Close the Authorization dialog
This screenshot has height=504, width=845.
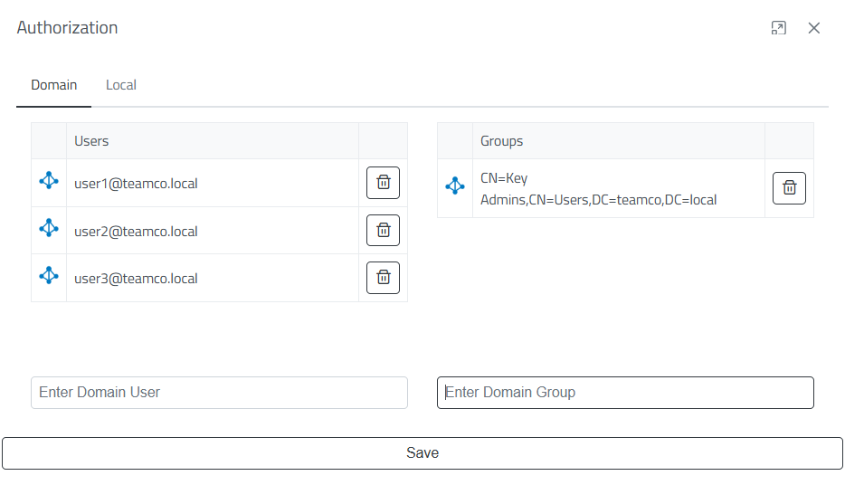pos(814,28)
